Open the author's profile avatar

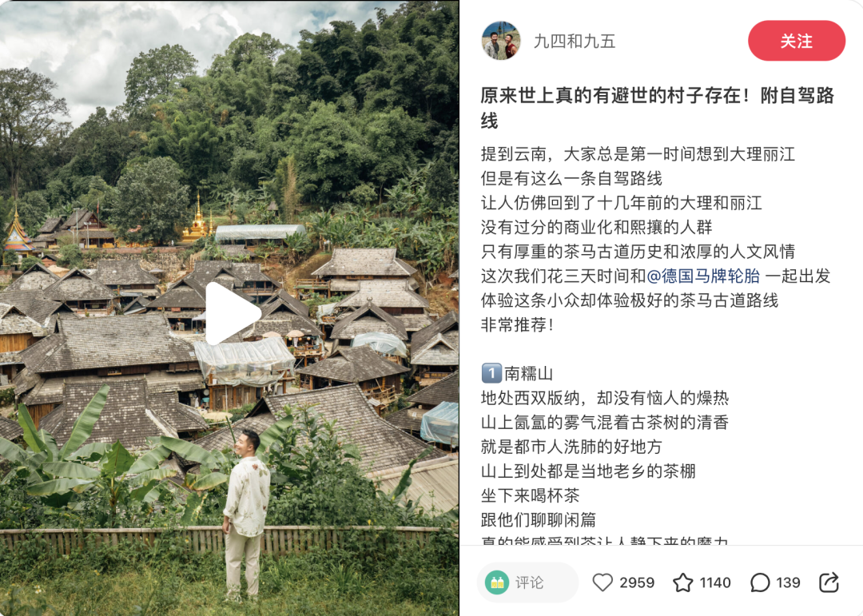tap(501, 41)
